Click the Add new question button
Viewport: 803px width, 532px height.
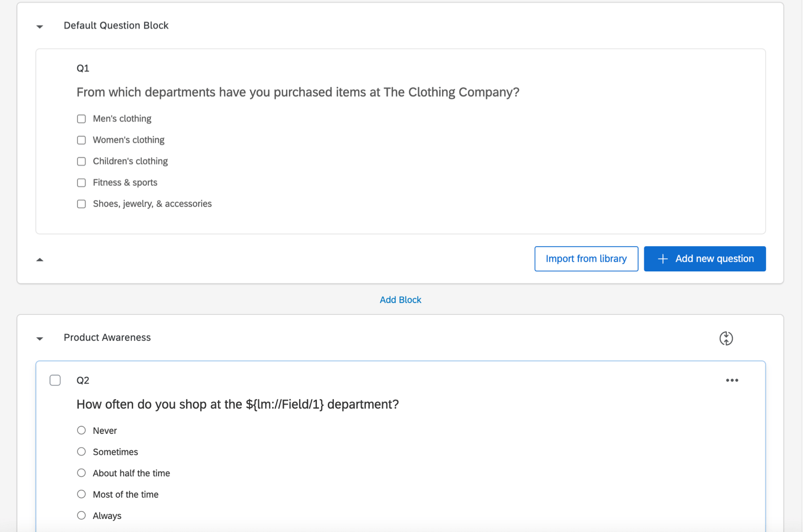pyautogui.click(x=704, y=258)
